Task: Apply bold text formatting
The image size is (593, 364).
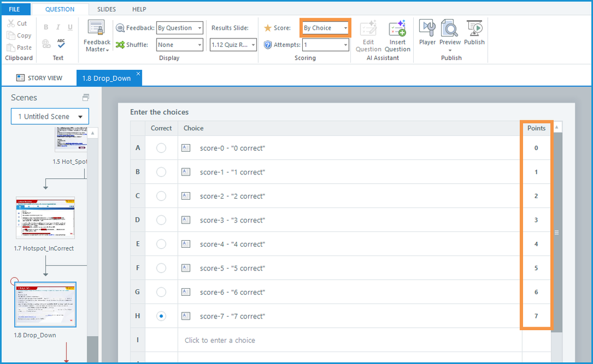Action: 46,27
